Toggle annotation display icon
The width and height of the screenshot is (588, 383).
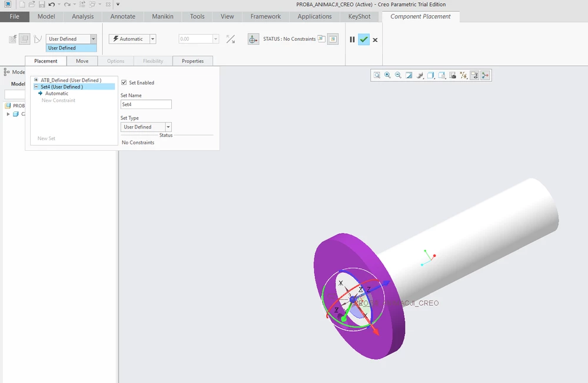(x=474, y=75)
